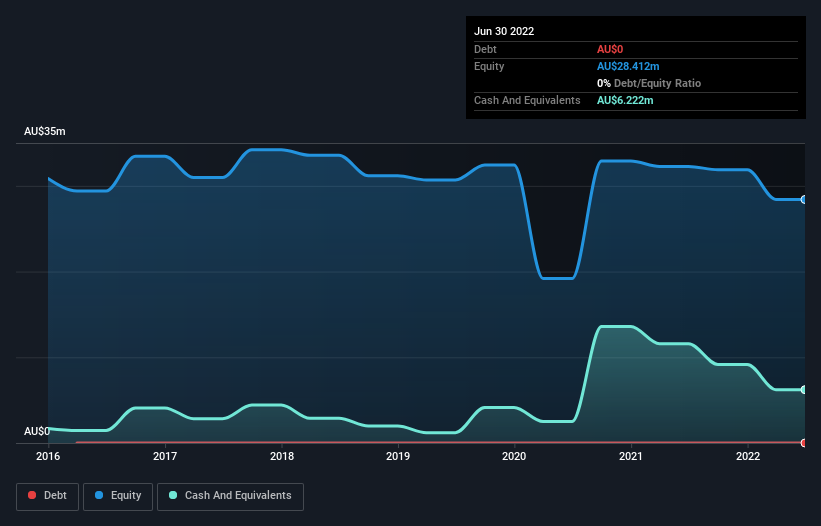Click the 0% Debt/Equity Ratio text
The image size is (821, 526).
[649, 83]
